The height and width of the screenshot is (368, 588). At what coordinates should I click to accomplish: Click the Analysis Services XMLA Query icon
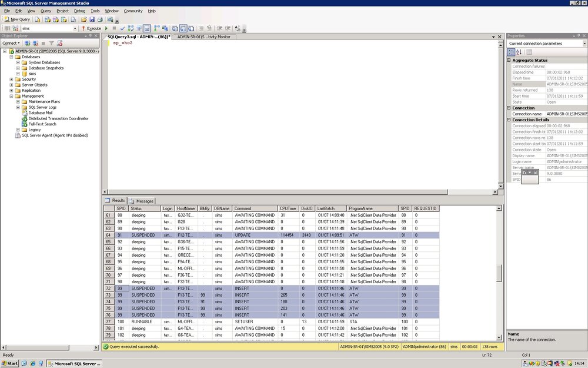64,19
